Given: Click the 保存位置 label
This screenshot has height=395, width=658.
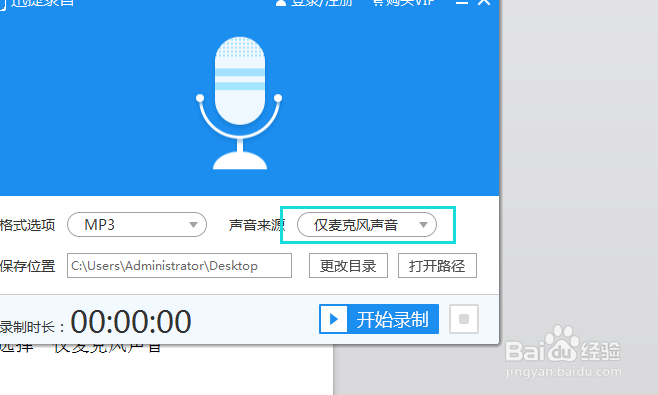Looking at the screenshot, I should pyautogui.click(x=27, y=266).
